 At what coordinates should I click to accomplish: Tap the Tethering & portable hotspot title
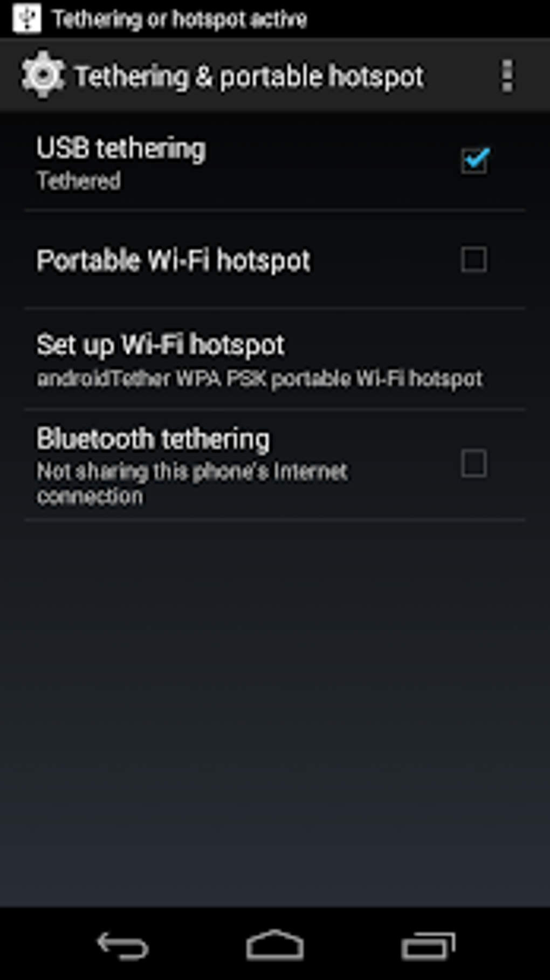point(249,76)
